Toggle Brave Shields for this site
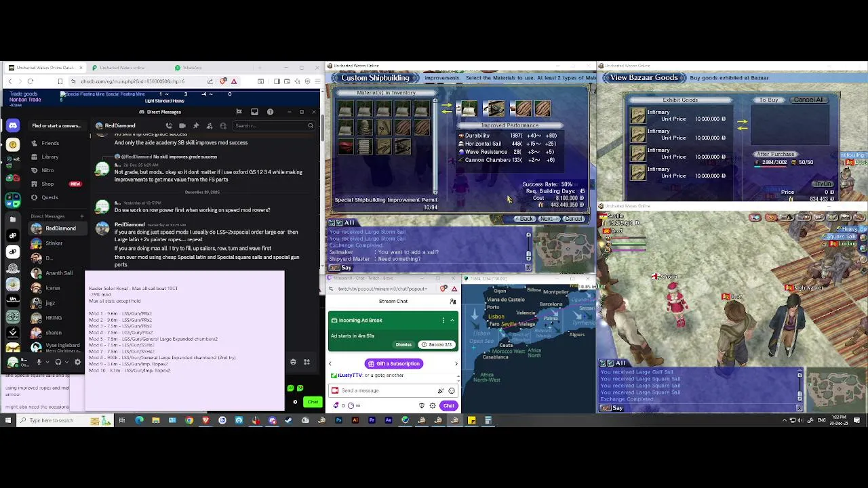This screenshot has height=488, width=868. click(x=223, y=81)
